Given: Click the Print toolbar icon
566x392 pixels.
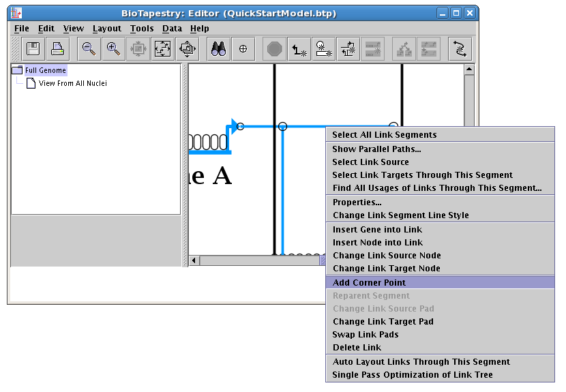Looking at the screenshot, I should pyautogui.click(x=57, y=48).
